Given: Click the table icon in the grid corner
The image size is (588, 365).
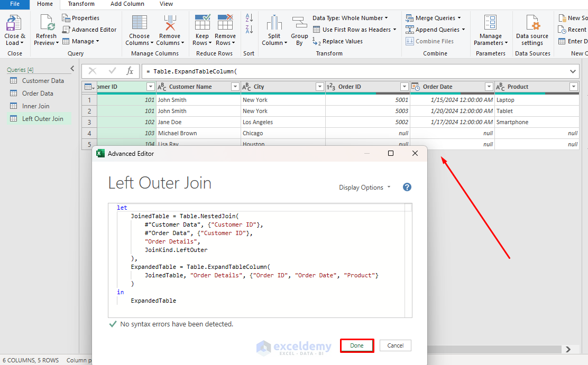Looking at the screenshot, I should (x=89, y=87).
